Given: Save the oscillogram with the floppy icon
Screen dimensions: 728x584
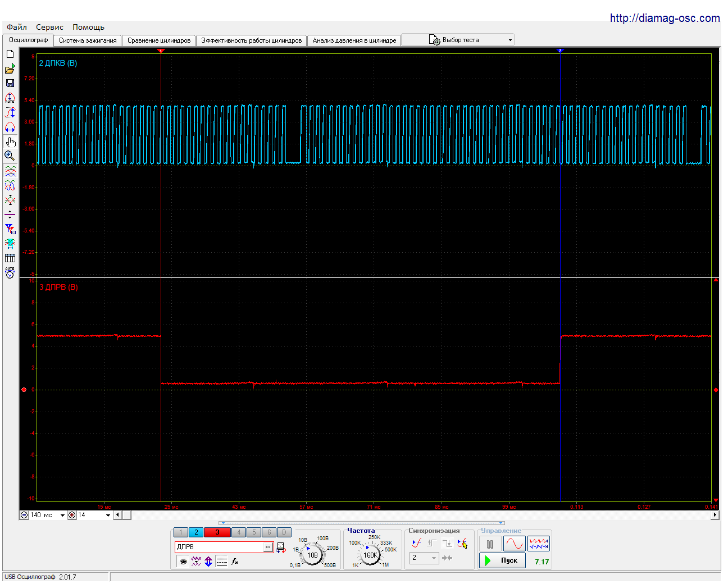Looking at the screenshot, I should pos(10,83).
